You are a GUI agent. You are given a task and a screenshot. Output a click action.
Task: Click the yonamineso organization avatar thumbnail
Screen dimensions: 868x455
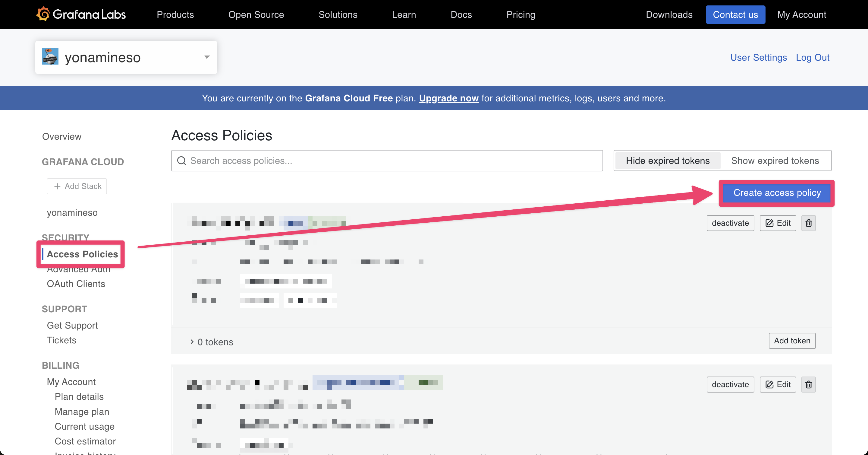(50, 57)
